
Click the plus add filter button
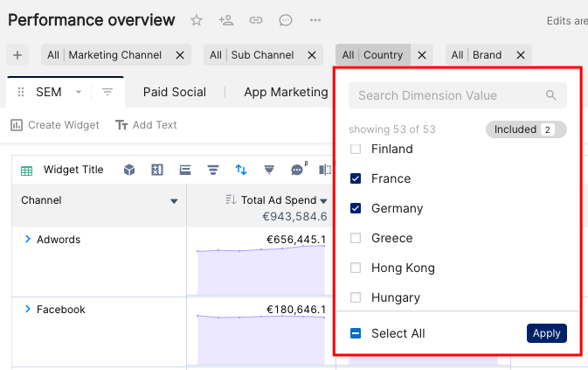point(17,55)
